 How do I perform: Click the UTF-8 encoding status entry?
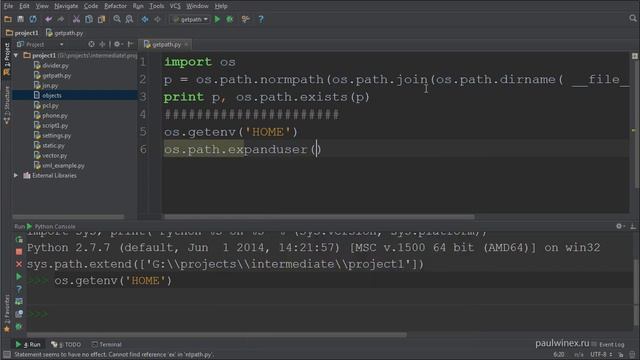pos(601,354)
